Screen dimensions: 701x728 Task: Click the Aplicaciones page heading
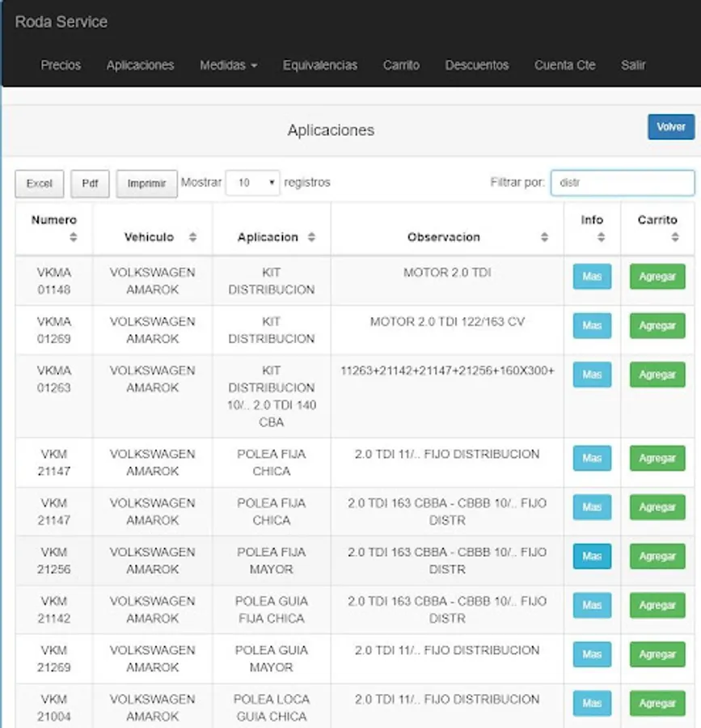click(x=331, y=130)
